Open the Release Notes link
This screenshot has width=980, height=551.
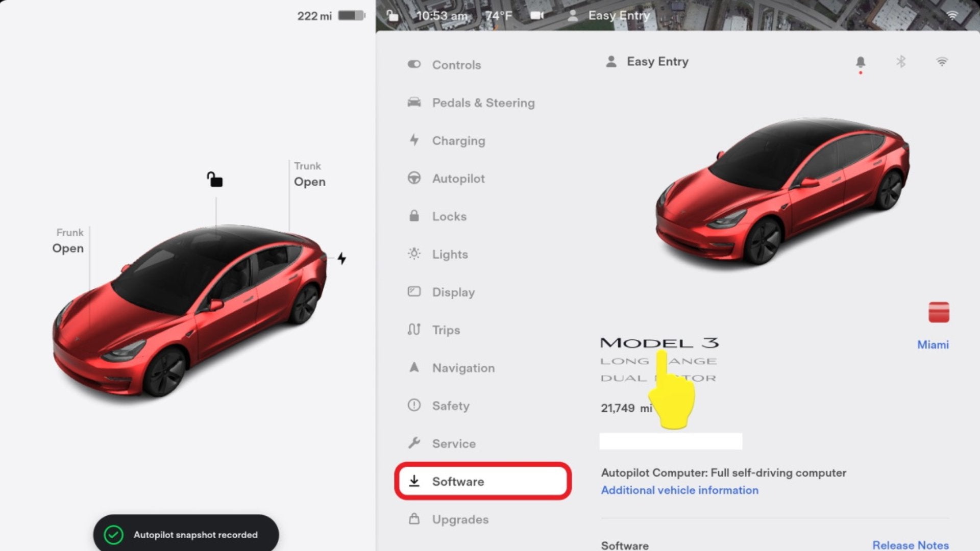click(910, 545)
